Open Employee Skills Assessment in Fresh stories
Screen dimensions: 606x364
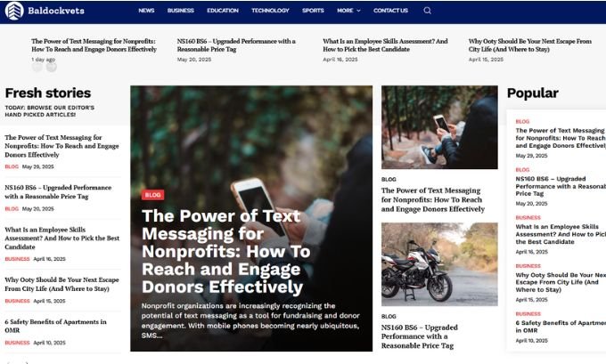(x=61, y=239)
